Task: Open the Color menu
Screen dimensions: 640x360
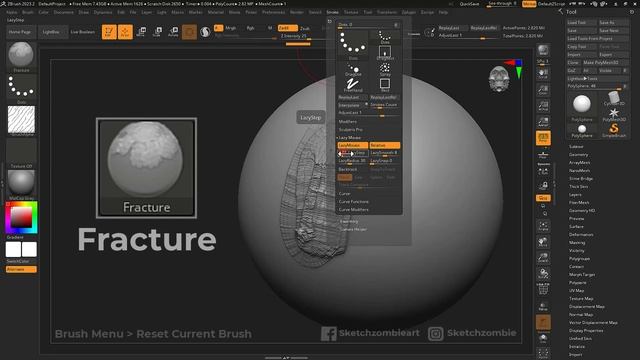Action: tap(43, 12)
